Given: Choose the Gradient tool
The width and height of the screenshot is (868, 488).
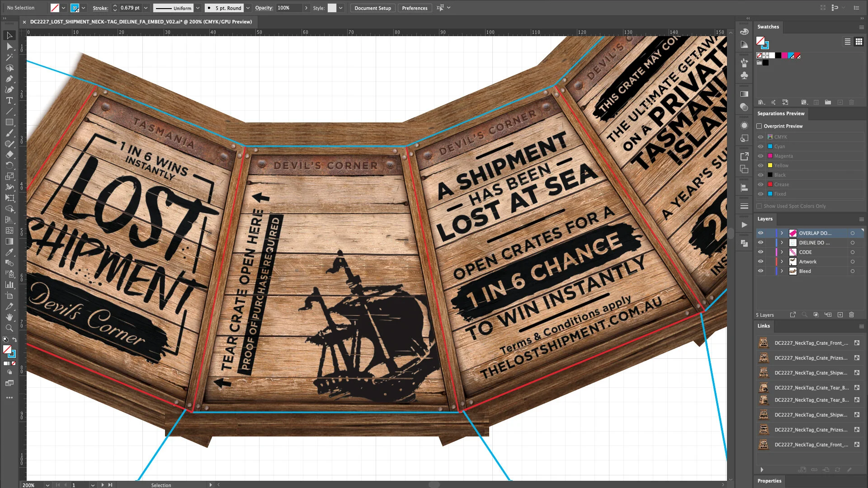Looking at the screenshot, I should (9, 242).
